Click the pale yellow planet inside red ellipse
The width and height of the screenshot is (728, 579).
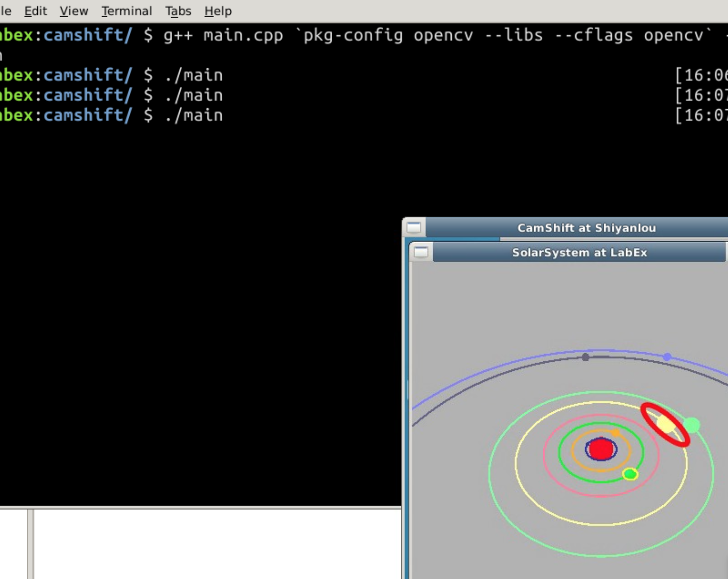point(665,424)
